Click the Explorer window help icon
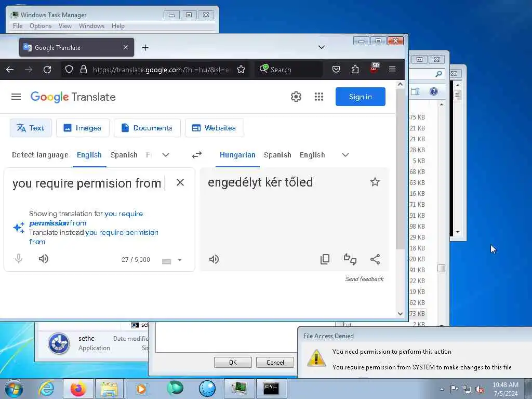This screenshot has height=399, width=532. coord(434,91)
